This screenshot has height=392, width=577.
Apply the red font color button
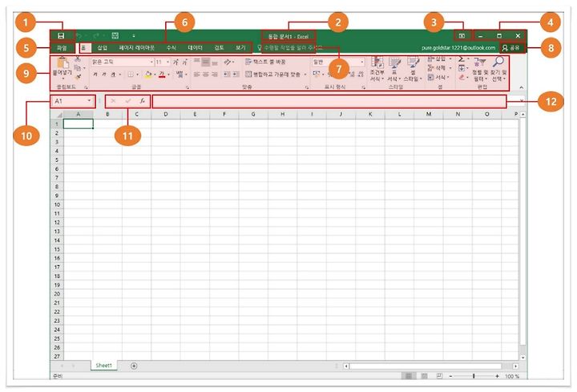(162, 75)
